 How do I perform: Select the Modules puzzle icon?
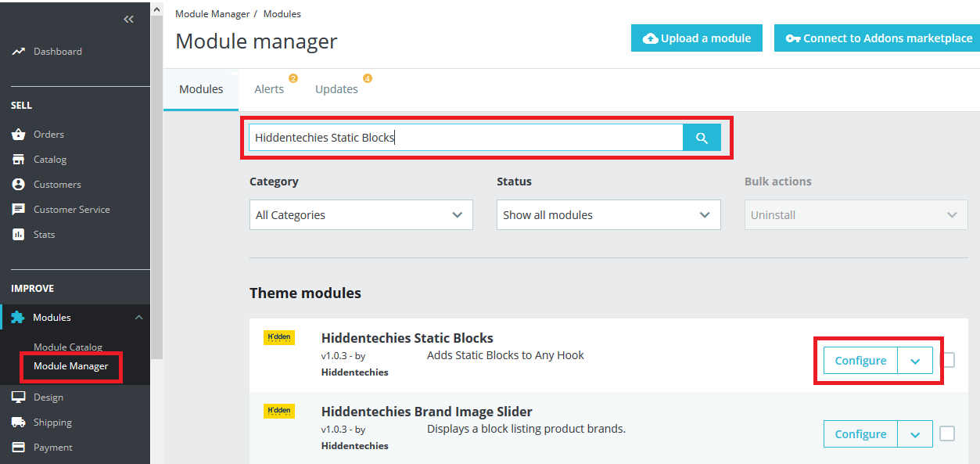20,317
